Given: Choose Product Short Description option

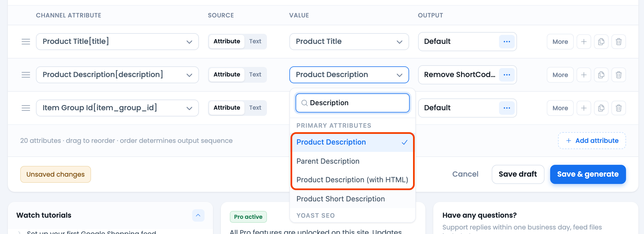Looking at the screenshot, I should [352, 199].
